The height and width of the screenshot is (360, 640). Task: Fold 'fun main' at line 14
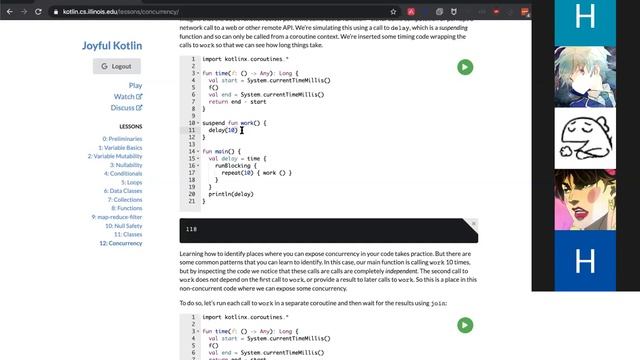click(x=198, y=151)
